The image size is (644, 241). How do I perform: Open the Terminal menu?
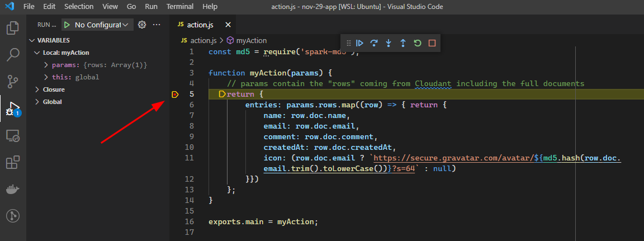click(179, 7)
